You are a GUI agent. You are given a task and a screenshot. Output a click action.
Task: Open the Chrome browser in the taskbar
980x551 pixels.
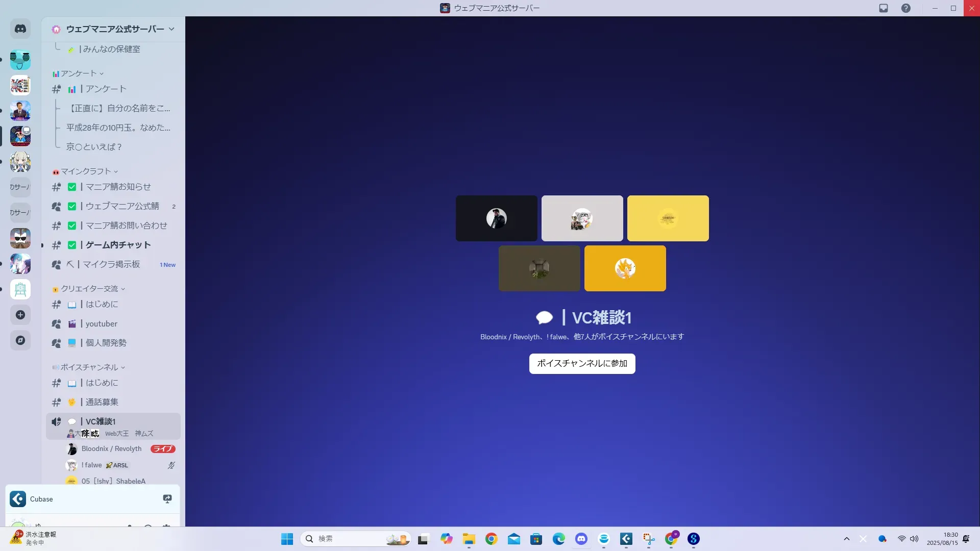point(492,539)
